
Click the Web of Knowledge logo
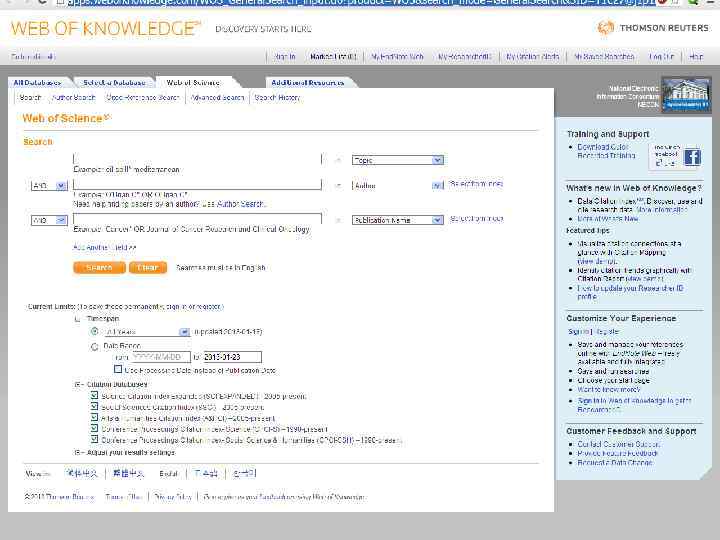point(106,28)
